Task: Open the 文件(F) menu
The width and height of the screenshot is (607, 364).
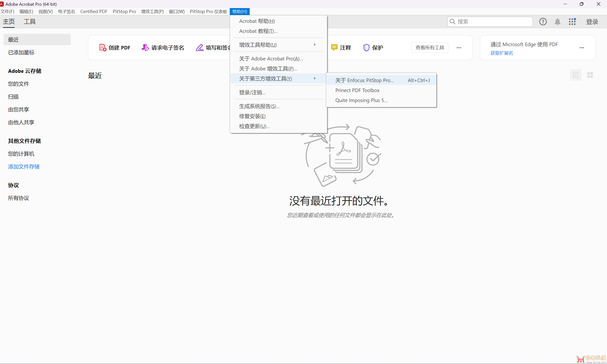Action: click(7, 11)
